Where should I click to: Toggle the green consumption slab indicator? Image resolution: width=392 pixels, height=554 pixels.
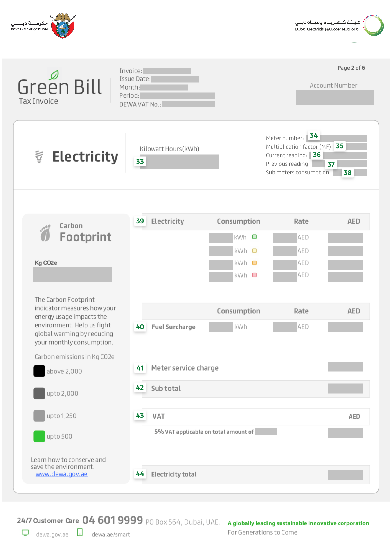(254, 237)
